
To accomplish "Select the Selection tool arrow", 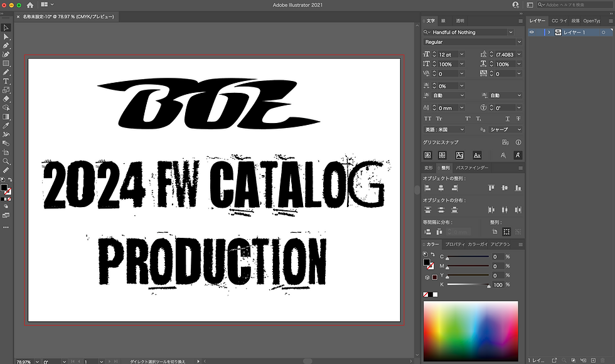I will (x=6, y=28).
